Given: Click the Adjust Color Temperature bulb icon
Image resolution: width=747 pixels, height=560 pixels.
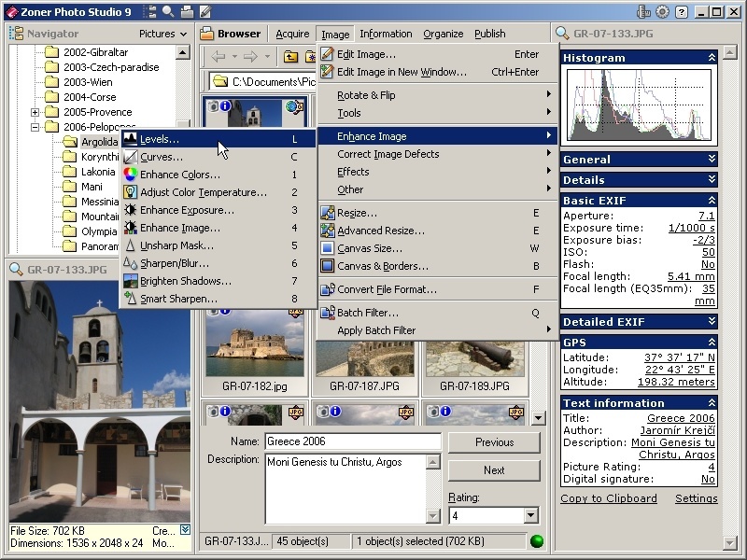Looking at the screenshot, I should [131, 192].
